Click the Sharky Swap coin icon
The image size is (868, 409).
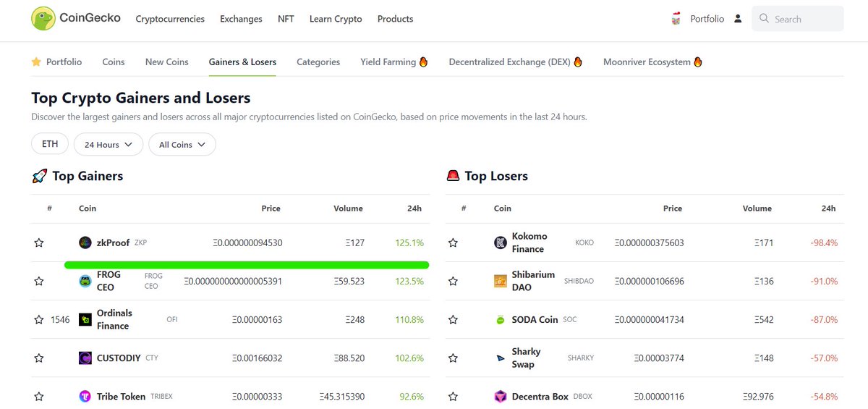pyautogui.click(x=501, y=358)
